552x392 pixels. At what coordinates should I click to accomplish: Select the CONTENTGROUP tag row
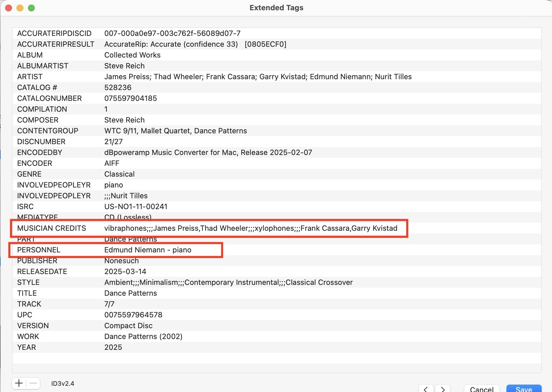(48, 131)
